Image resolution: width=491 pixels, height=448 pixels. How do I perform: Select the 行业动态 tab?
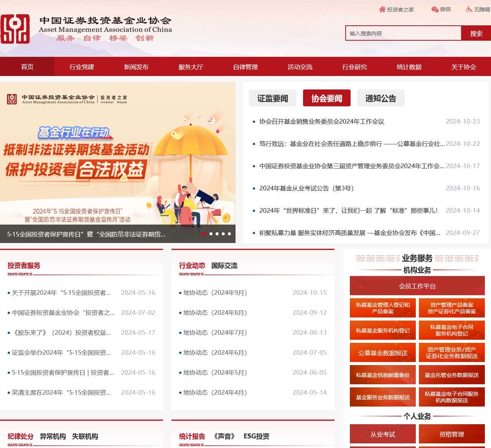(x=192, y=265)
